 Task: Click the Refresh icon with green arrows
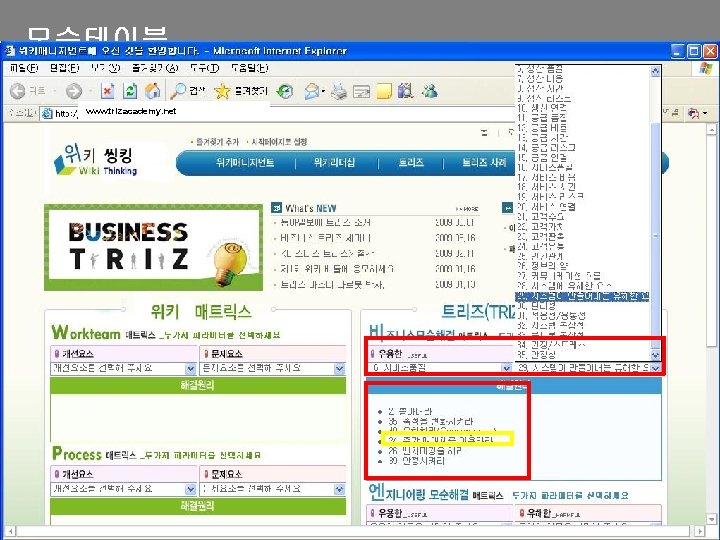tap(130, 91)
